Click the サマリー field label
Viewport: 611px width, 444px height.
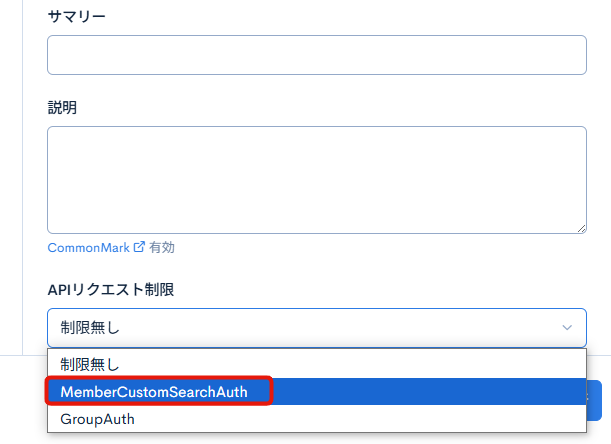click(x=77, y=17)
